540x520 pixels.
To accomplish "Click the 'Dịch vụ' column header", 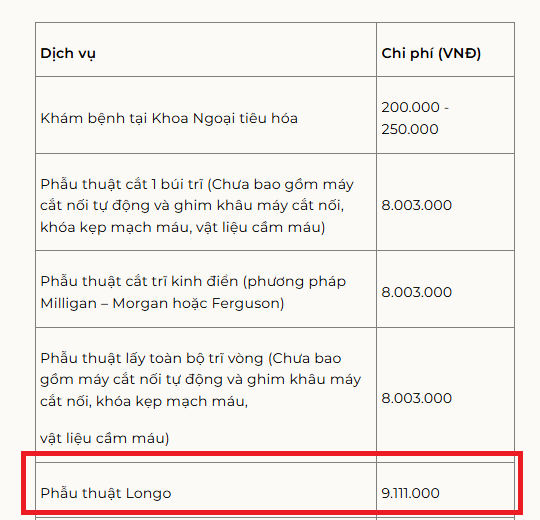I will click(68, 54).
